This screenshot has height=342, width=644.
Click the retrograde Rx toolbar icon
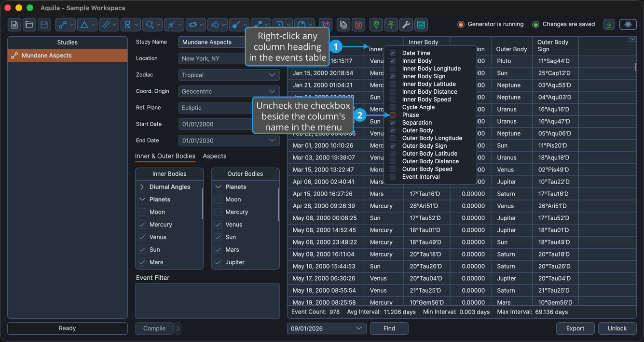pyautogui.click(x=127, y=25)
